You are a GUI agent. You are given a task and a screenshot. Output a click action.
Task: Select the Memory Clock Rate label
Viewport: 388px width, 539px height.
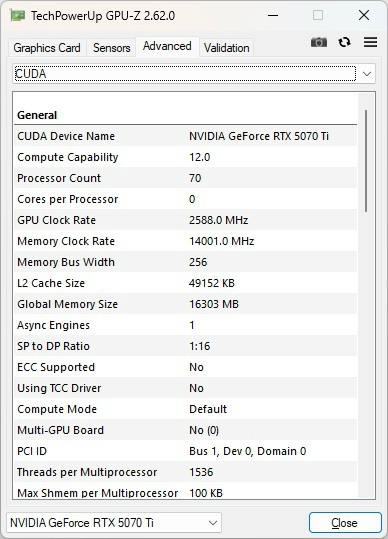point(66,241)
